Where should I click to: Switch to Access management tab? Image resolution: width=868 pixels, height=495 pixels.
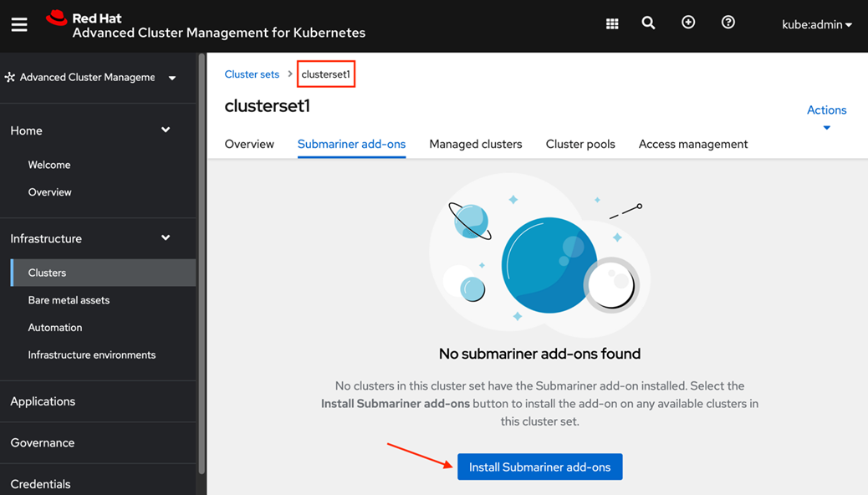(693, 144)
